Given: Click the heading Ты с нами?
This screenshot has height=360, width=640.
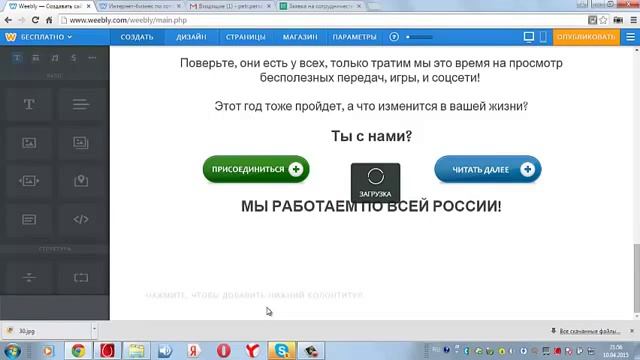Looking at the screenshot, I should point(371,136).
